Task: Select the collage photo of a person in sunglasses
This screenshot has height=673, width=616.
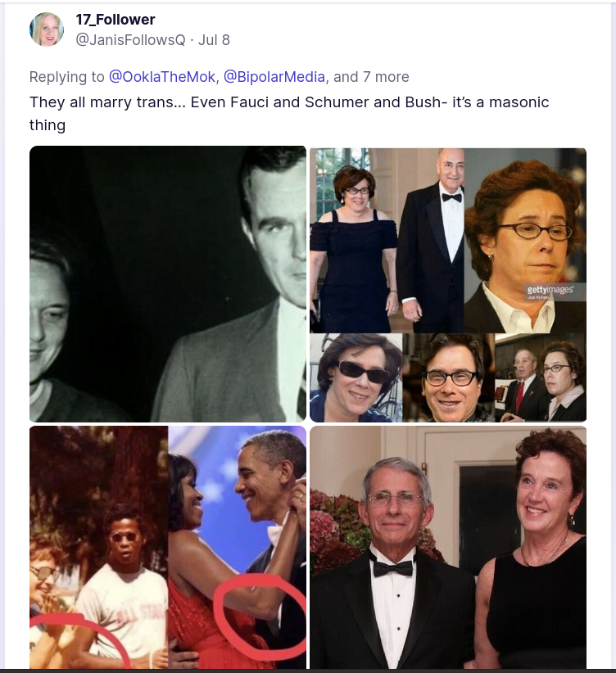Action: (356, 377)
